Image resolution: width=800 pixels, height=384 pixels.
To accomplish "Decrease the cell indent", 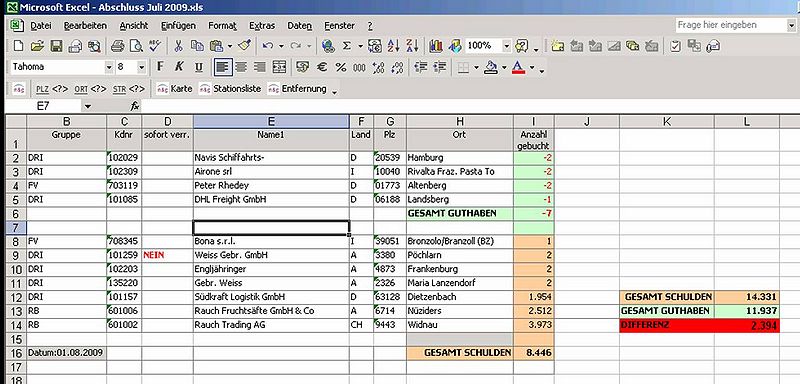I will pyautogui.click(x=420, y=67).
